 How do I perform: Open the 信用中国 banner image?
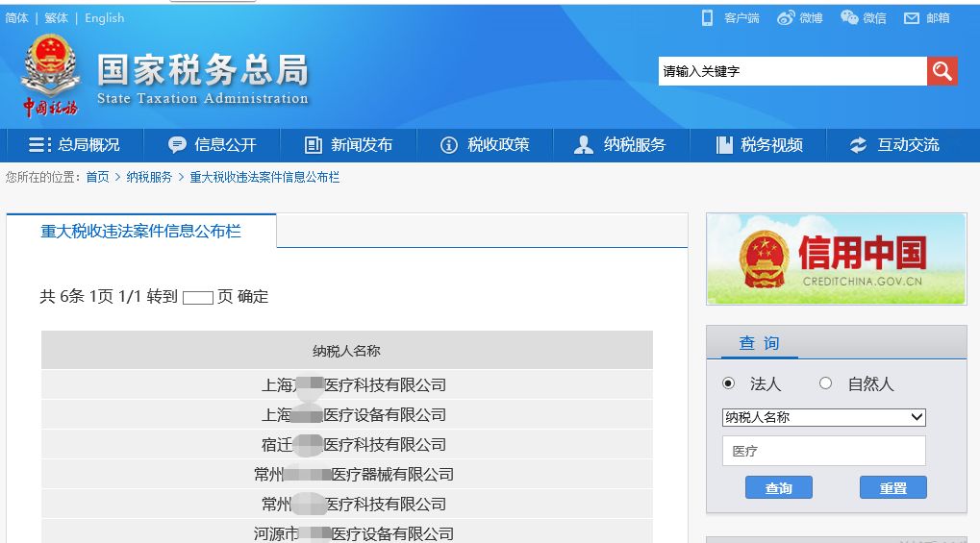pyautogui.click(x=837, y=259)
